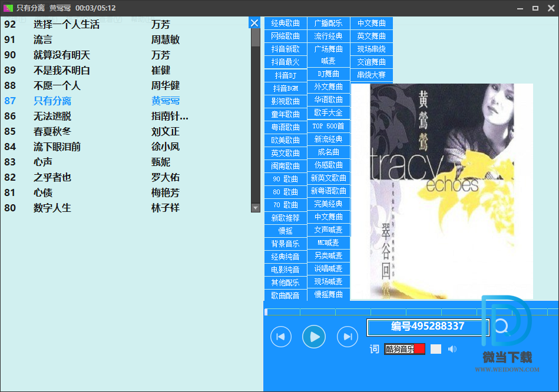Select the 女声喊麦 category
This screenshot has width=559, height=392.
point(328,230)
